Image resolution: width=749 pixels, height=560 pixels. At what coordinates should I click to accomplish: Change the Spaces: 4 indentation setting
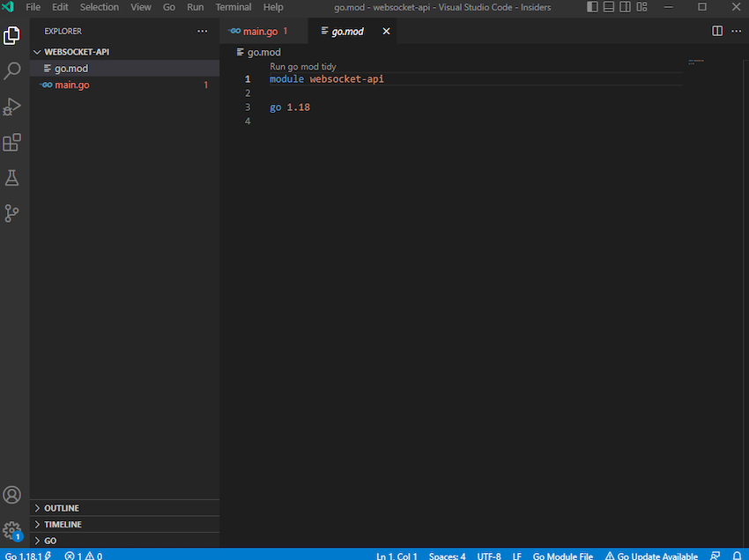click(447, 556)
